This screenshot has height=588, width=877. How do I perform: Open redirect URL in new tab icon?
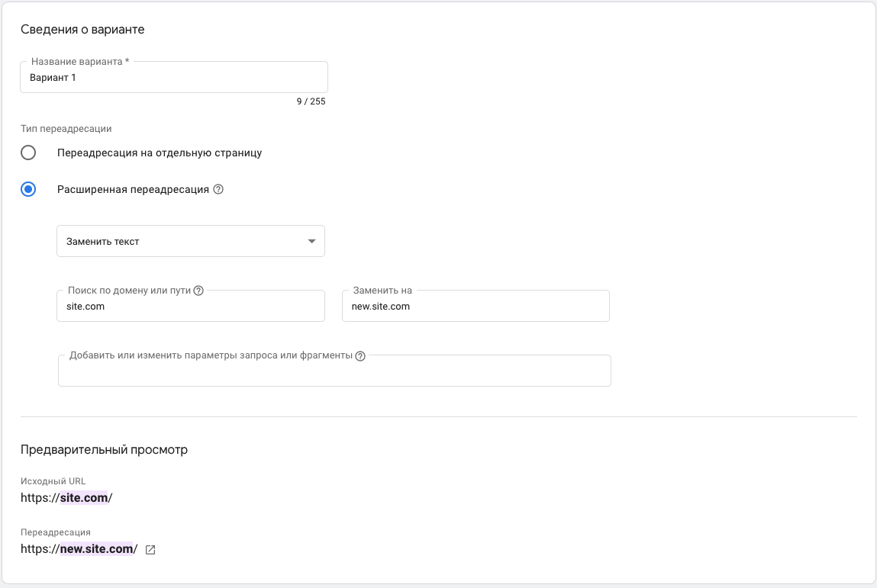[150, 550]
